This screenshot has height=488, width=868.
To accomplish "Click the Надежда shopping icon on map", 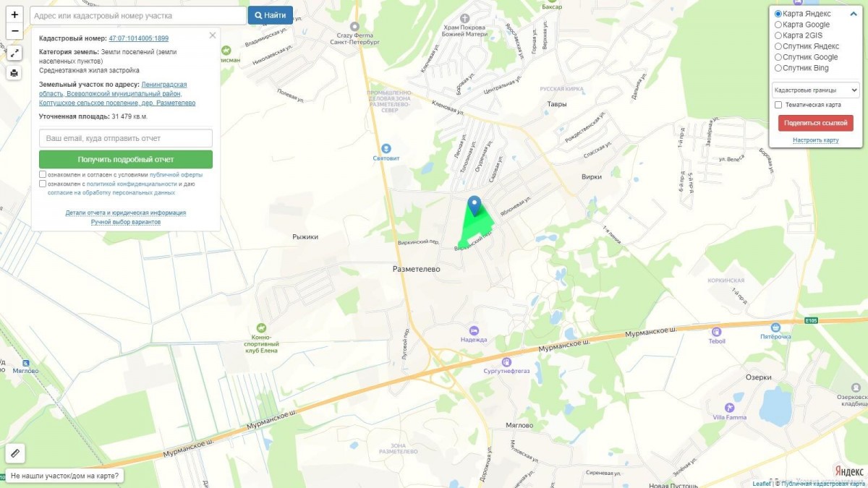I will (x=474, y=330).
